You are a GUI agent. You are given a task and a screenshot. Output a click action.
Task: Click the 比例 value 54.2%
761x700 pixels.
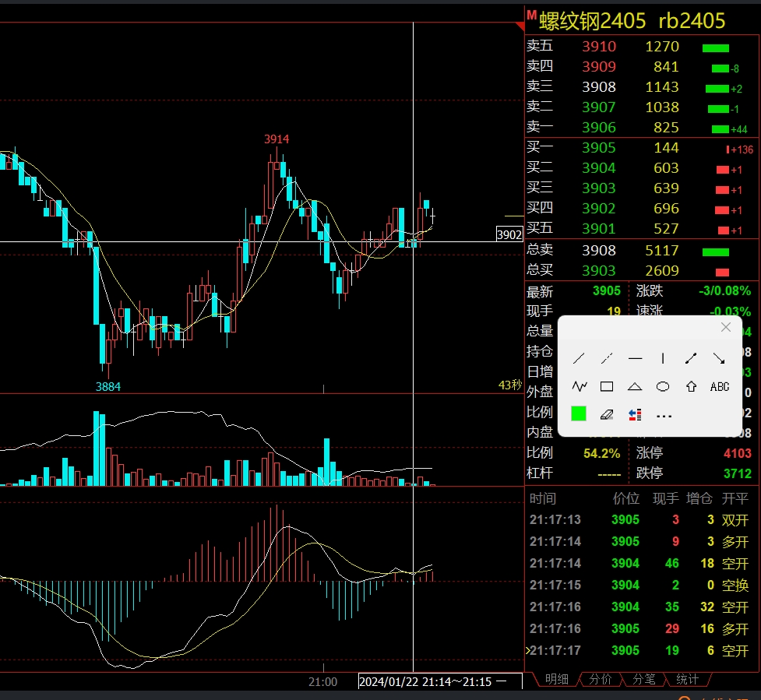coord(602,454)
